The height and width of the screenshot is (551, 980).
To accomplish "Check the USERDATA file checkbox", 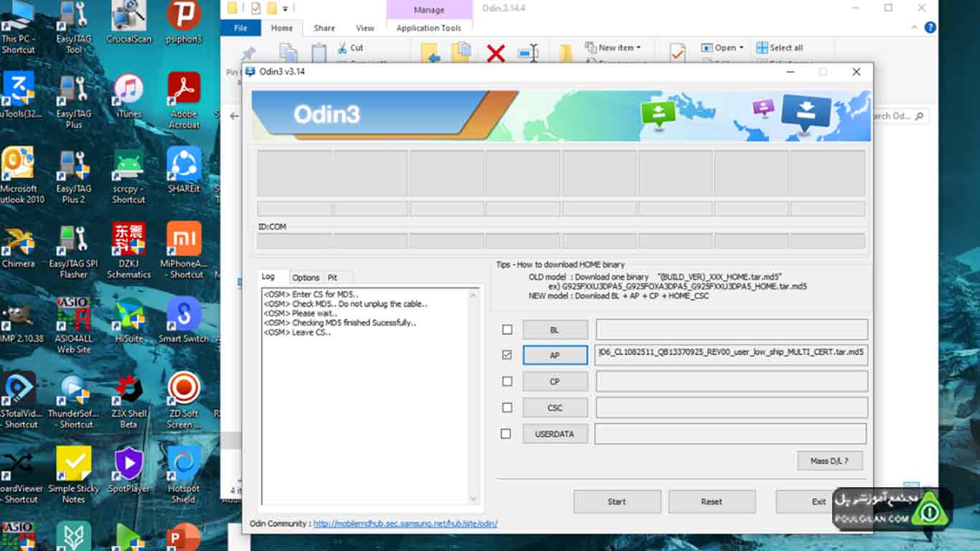I will point(506,433).
